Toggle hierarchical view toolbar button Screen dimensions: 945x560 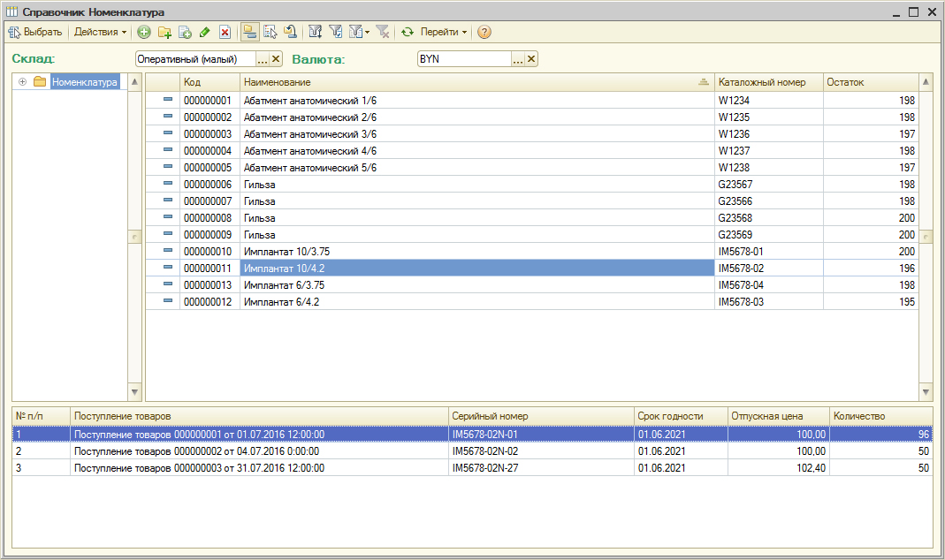click(249, 32)
